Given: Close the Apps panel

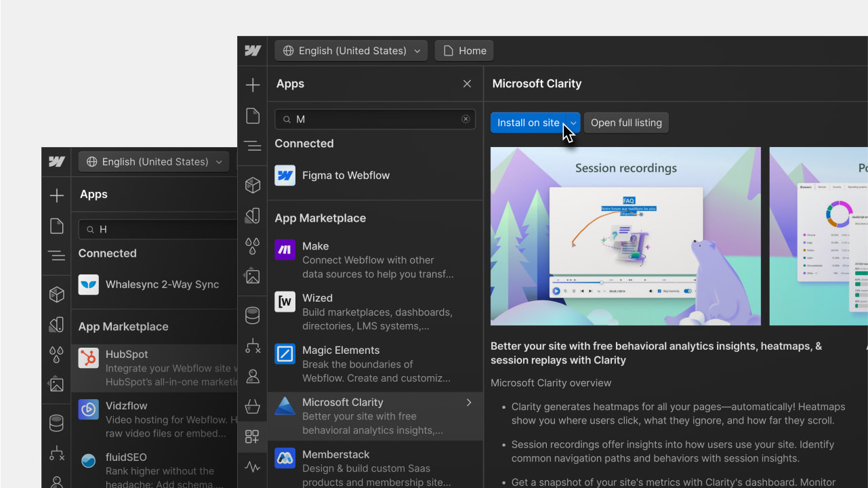Looking at the screenshot, I should pyautogui.click(x=467, y=84).
